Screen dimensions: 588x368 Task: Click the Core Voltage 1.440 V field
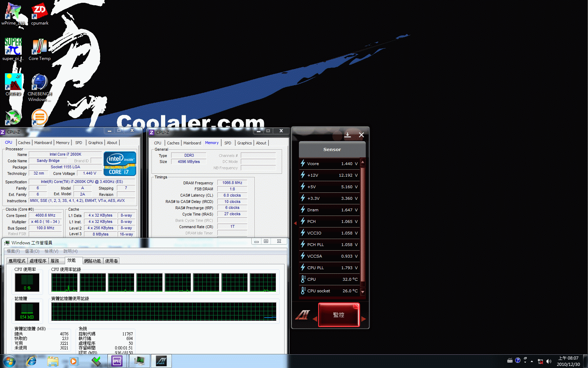(x=90, y=173)
